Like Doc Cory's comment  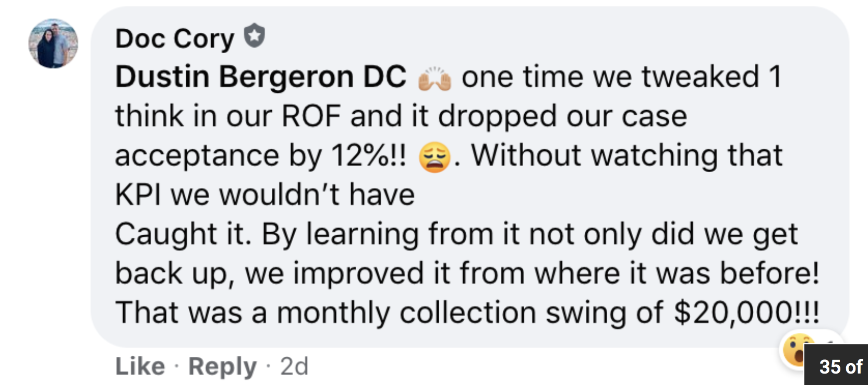coord(140,366)
